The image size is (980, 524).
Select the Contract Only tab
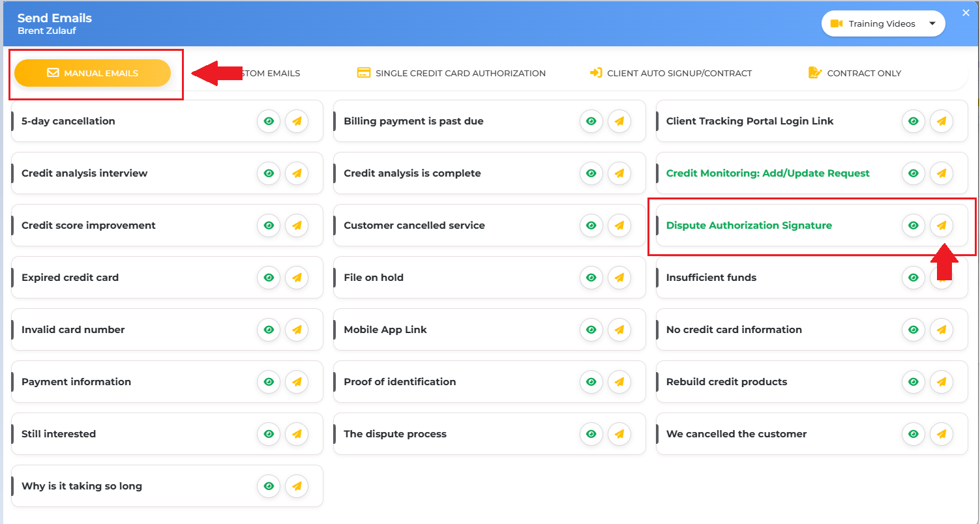[854, 73]
